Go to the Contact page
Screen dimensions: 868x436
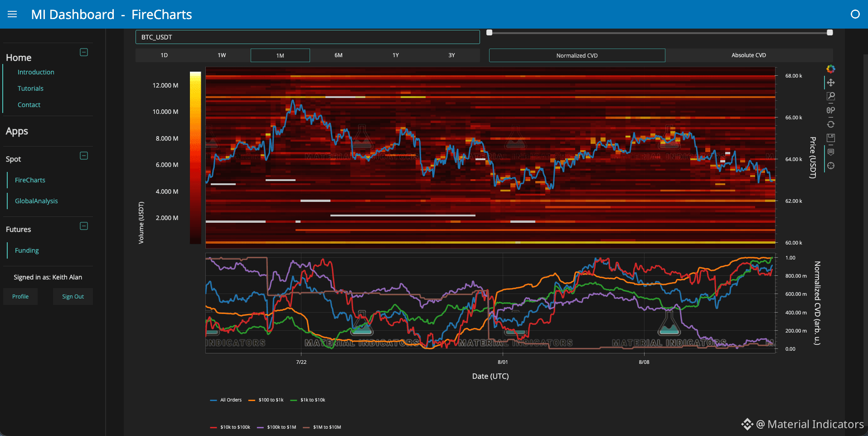(x=29, y=105)
